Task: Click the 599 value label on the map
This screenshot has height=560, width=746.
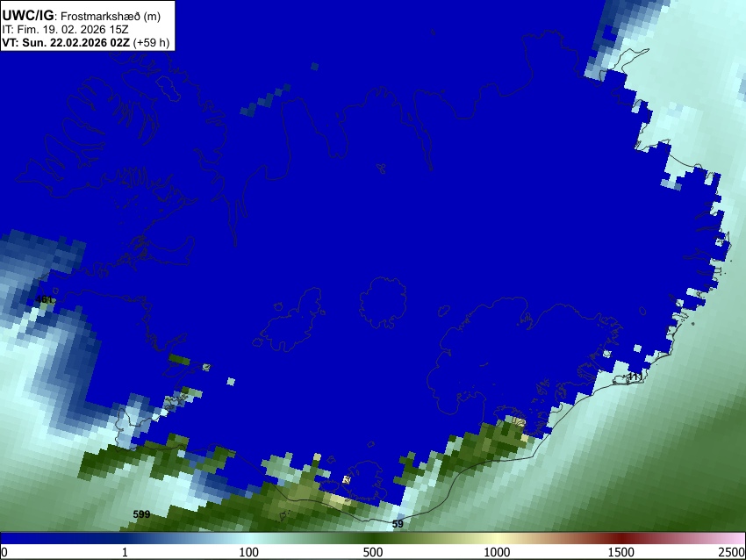Action: [x=141, y=513]
